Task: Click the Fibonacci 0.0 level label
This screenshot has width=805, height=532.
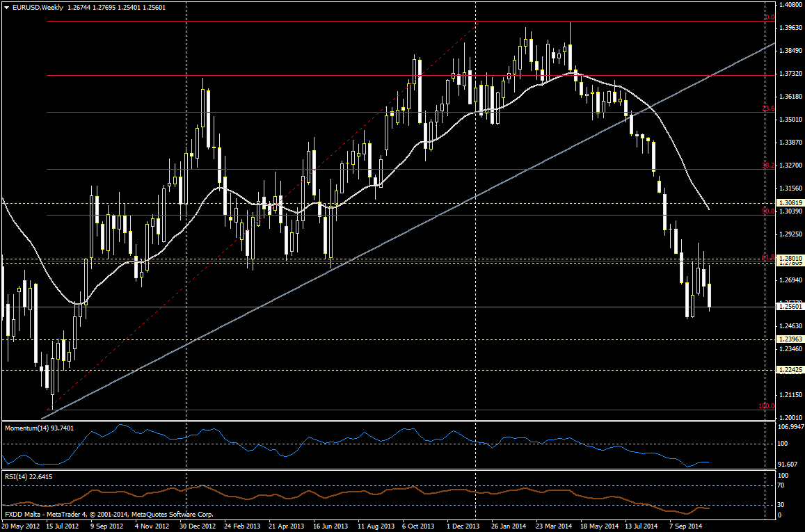Action: pyautogui.click(x=770, y=17)
